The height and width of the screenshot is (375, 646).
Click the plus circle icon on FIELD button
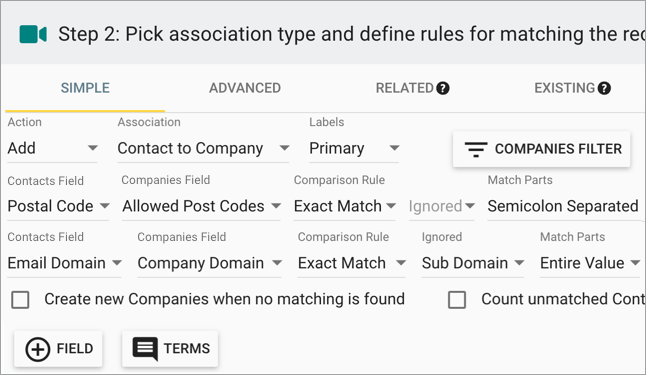point(37,349)
